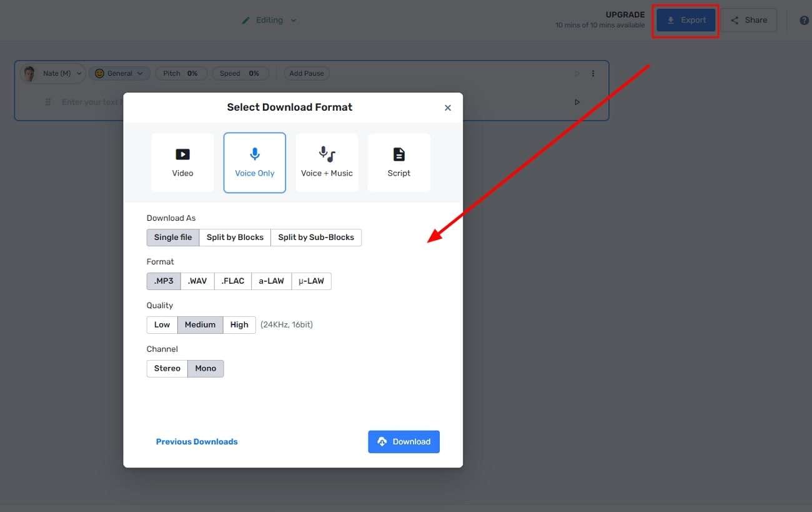Choose .MP3 as the audio format

164,281
